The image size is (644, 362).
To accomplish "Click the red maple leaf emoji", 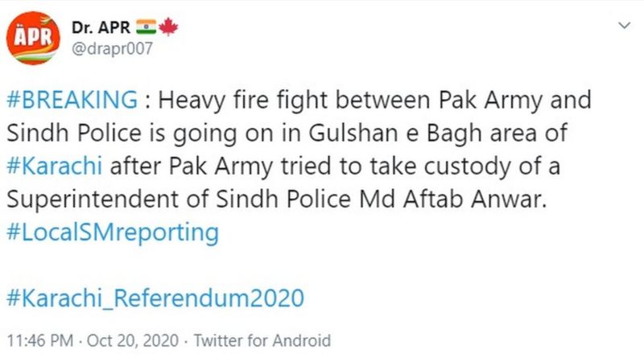I will pos(168,27).
